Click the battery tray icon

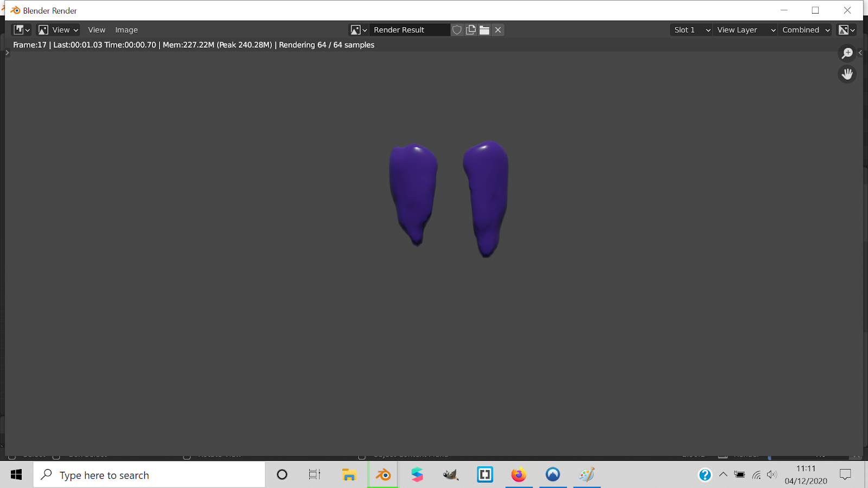tap(739, 474)
